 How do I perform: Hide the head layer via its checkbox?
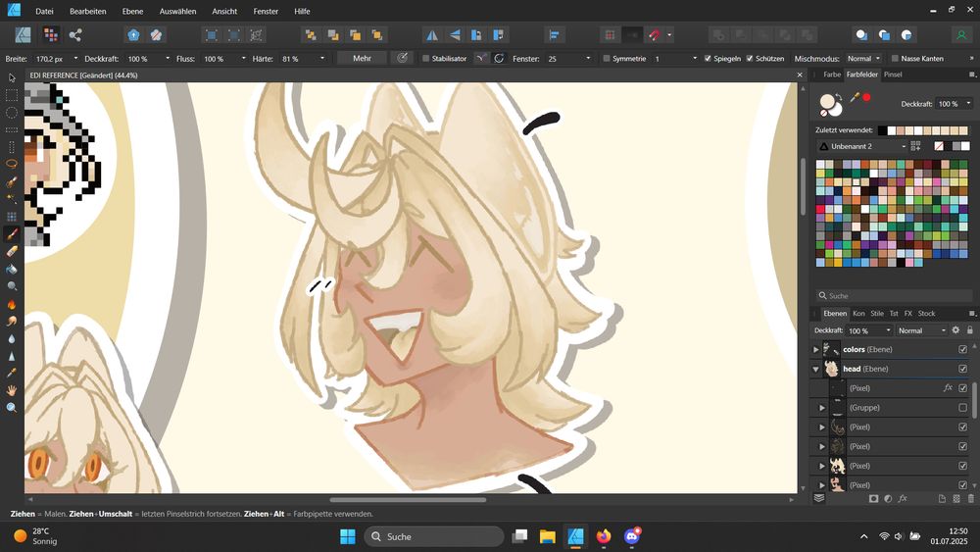(x=962, y=369)
